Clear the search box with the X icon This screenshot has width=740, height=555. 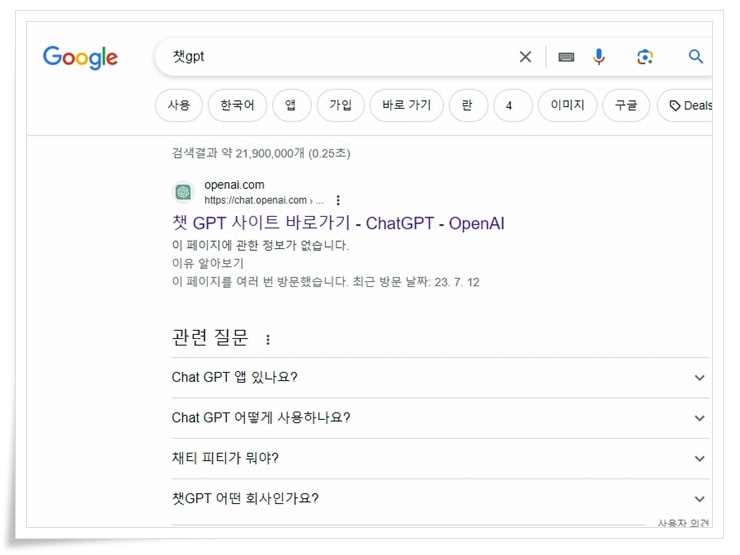click(x=525, y=57)
